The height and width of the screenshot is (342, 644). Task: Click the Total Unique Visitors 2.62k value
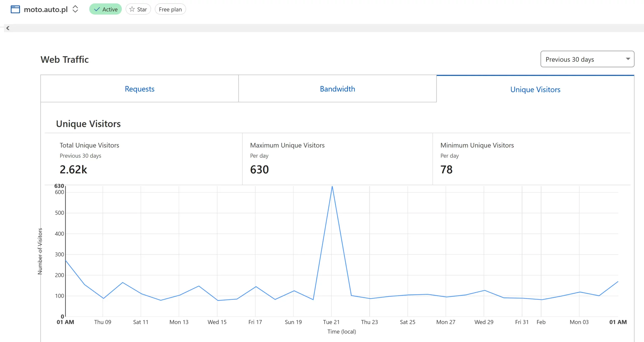73,169
